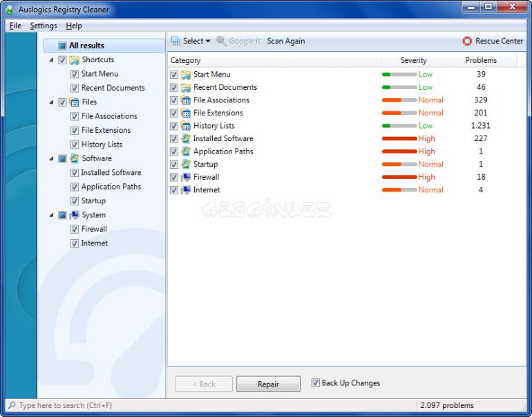Click the Shortcuts folder icon in tree

point(74,60)
